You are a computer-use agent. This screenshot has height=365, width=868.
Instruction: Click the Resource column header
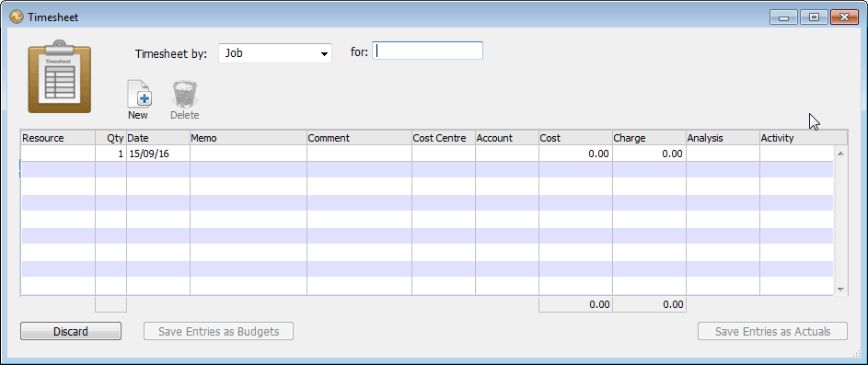(58, 138)
